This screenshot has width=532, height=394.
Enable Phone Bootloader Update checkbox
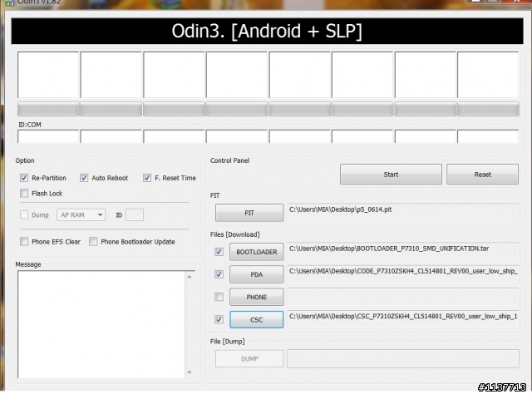(93, 242)
